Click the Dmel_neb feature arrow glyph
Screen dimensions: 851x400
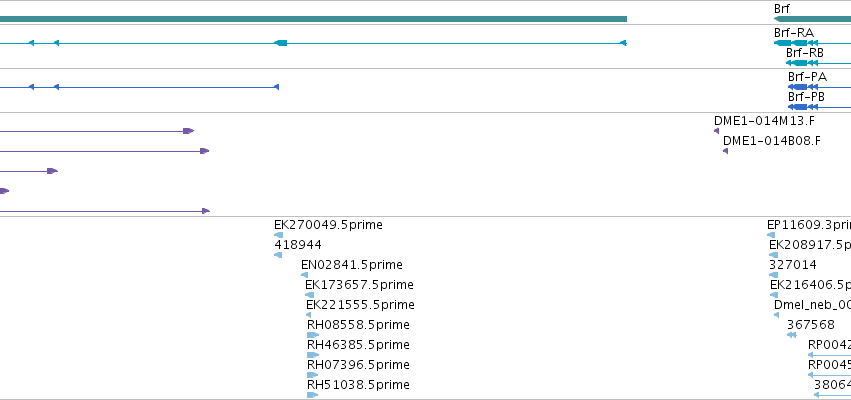coord(777,315)
